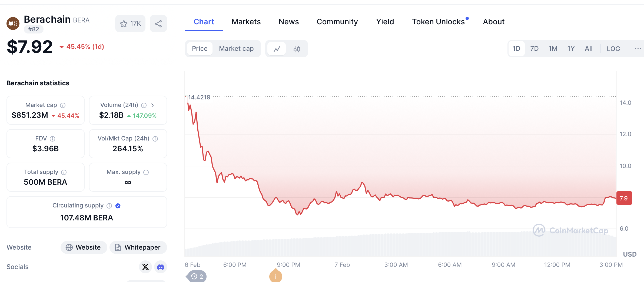The width and height of the screenshot is (644, 282).
Task: Switch to candlestick chart icon
Action: point(297,49)
